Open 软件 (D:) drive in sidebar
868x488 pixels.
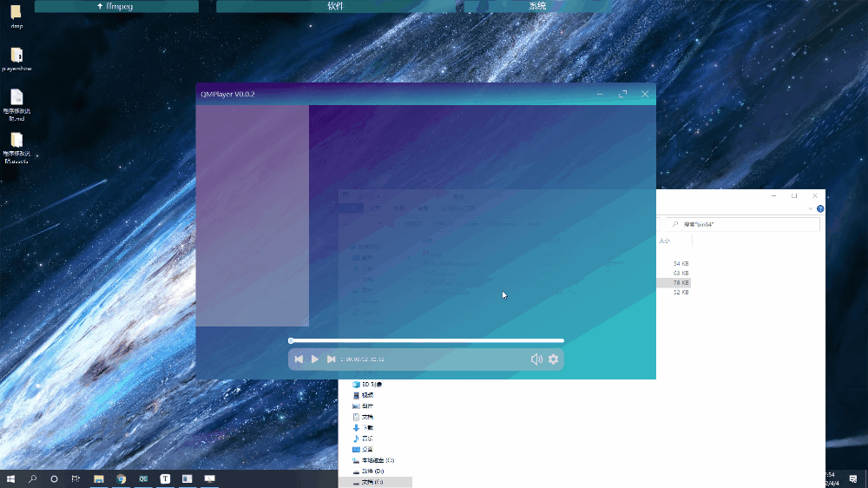(x=372, y=472)
